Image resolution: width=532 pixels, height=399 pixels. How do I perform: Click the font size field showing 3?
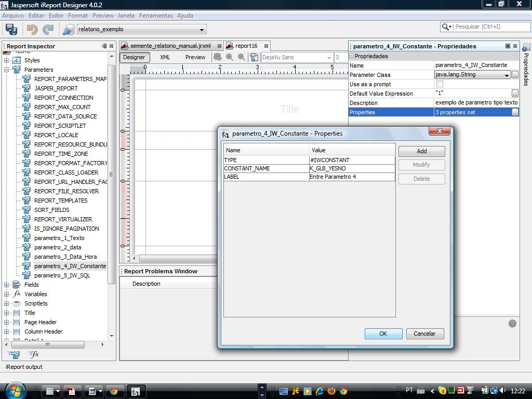click(341, 57)
